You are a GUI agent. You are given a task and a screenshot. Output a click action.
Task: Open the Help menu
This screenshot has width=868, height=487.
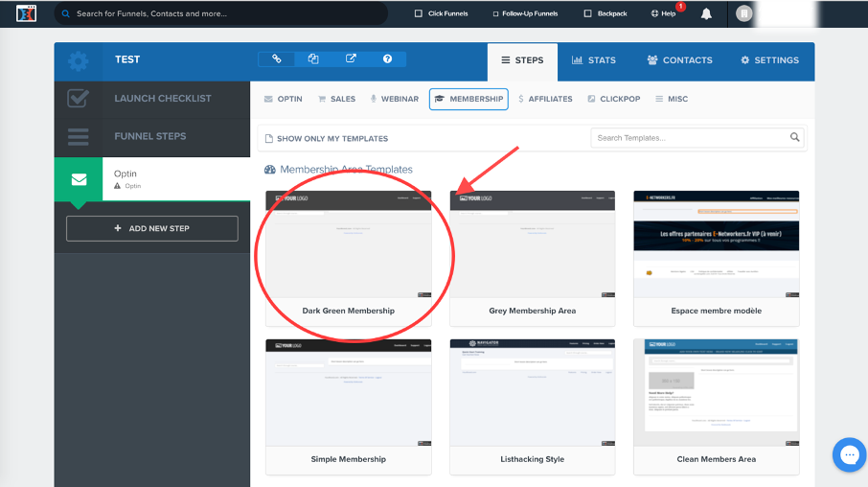664,13
